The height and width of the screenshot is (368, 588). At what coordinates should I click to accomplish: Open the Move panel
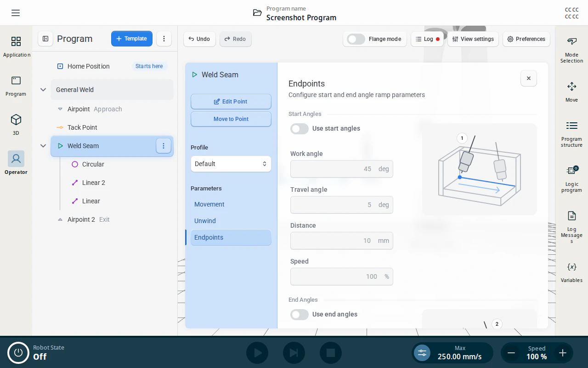coord(571,92)
